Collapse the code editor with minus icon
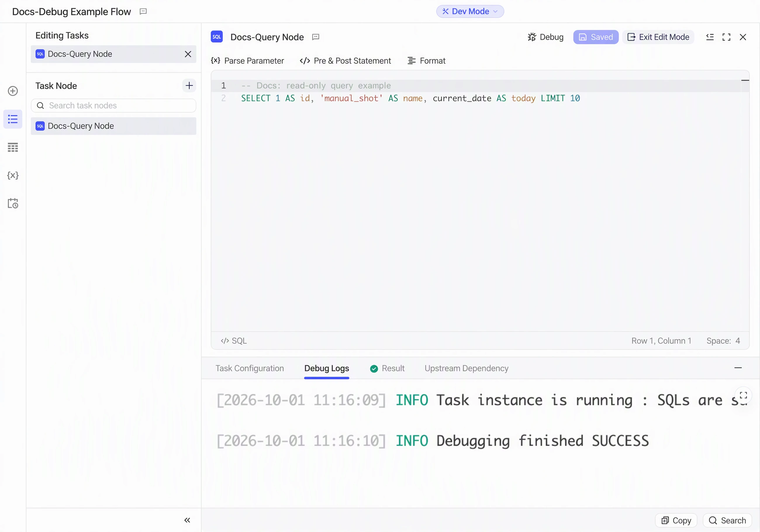 pos(745,80)
